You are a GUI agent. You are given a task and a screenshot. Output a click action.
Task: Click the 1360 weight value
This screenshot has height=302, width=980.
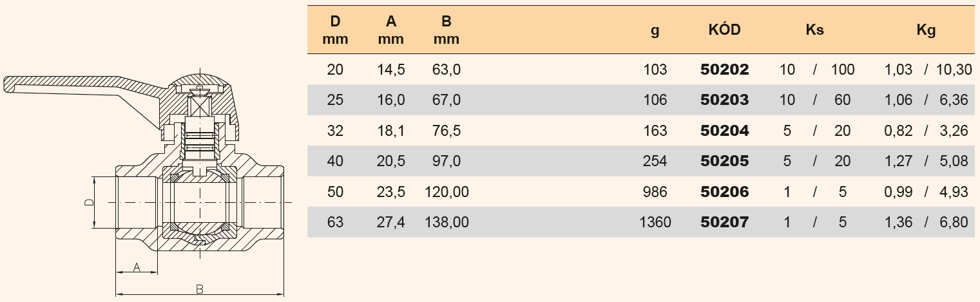(x=657, y=222)
